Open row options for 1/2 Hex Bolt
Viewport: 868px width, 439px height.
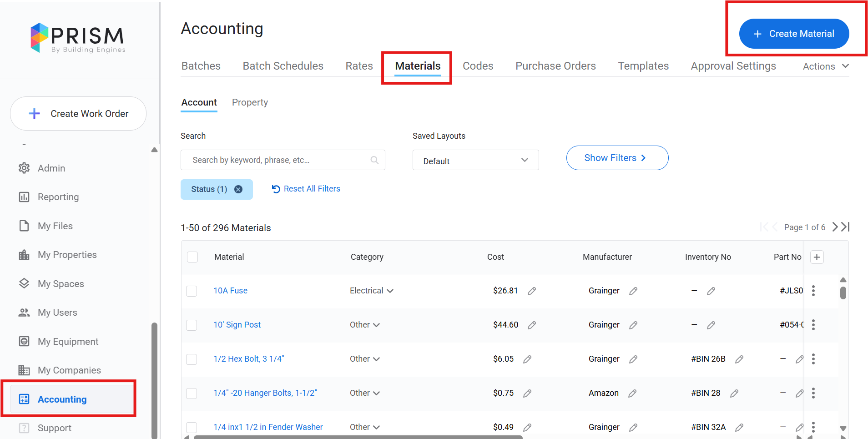point(813,359)
